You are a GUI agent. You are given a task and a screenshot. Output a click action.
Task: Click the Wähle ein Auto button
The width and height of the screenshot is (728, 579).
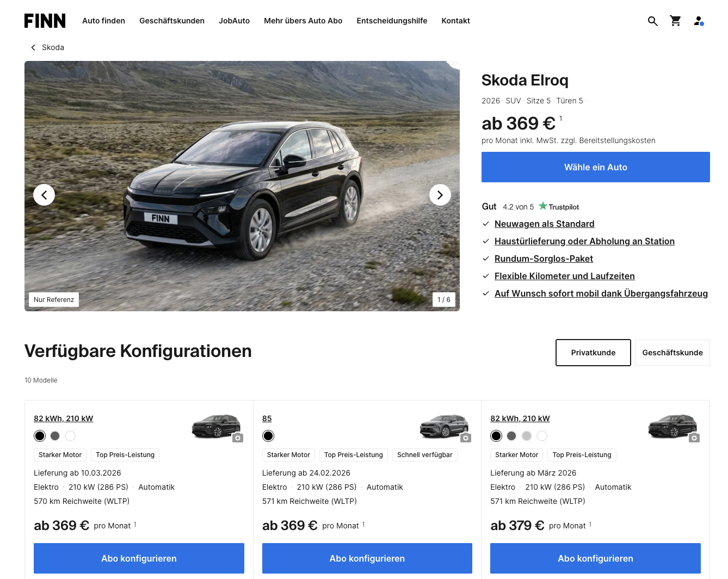(x=596, y=167)
